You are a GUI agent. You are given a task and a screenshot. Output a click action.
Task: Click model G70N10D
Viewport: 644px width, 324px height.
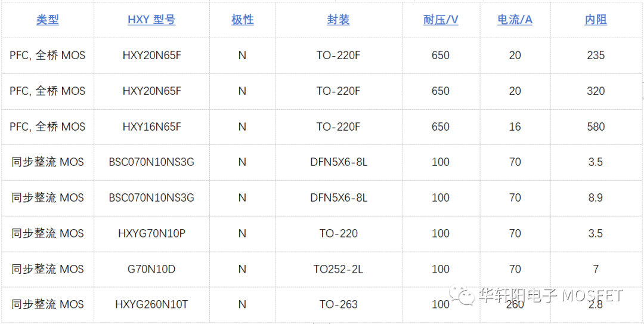point(151,269)
